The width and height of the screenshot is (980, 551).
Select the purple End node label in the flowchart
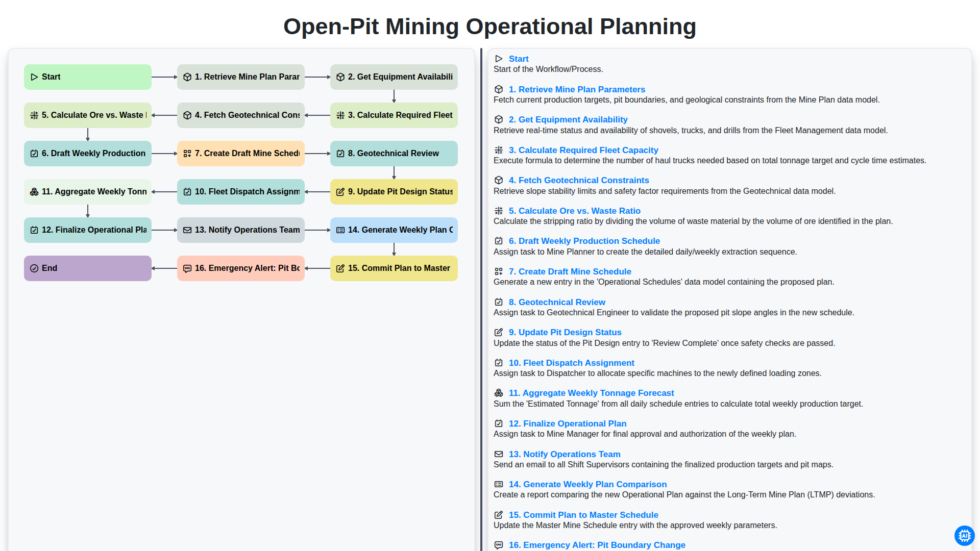(50, 268)
